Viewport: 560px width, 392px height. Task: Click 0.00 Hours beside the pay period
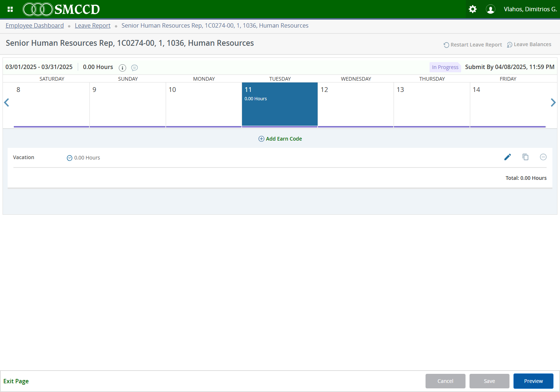98,67
